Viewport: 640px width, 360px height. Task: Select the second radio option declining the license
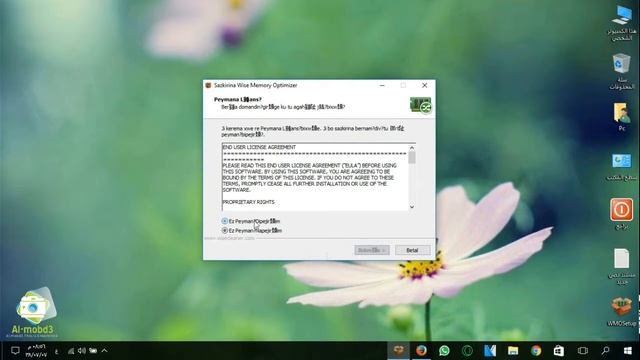tap(224, 230)
